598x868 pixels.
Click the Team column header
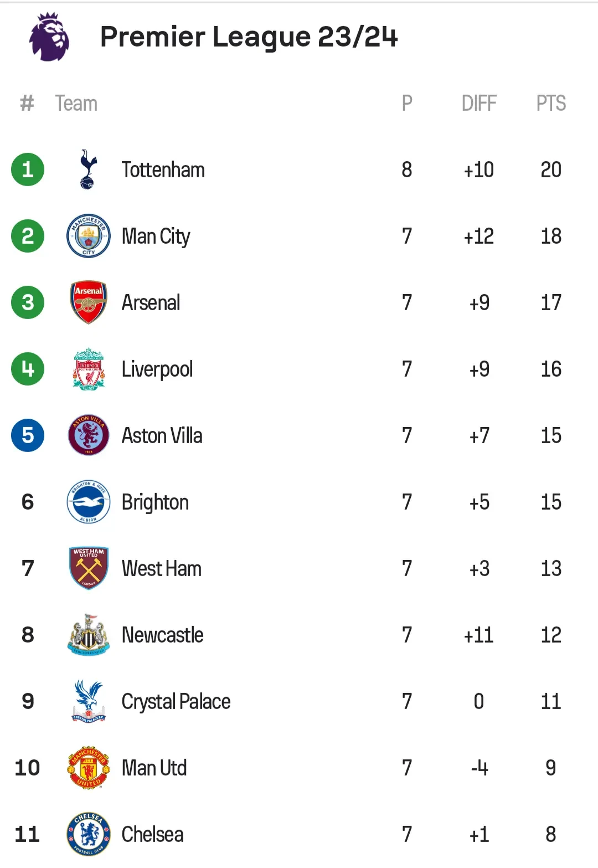pos(76,104)
